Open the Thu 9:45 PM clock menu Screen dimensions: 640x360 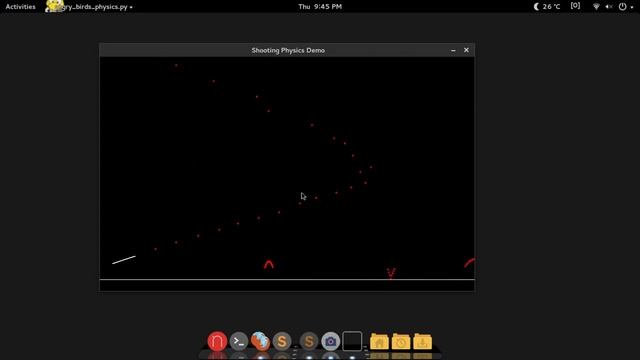tap(320, 7)
